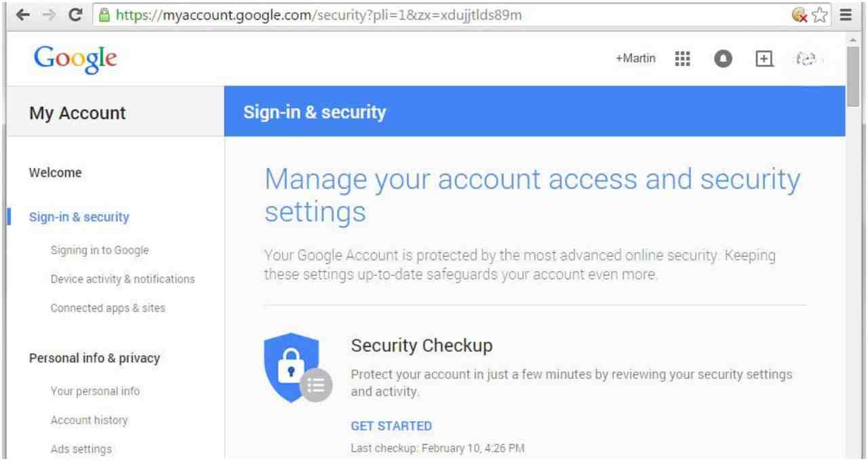Image resolution: width=868 pixels, height=461 pixels.
Task: Open Device activity & notifications
Action: tap(122, 279)
